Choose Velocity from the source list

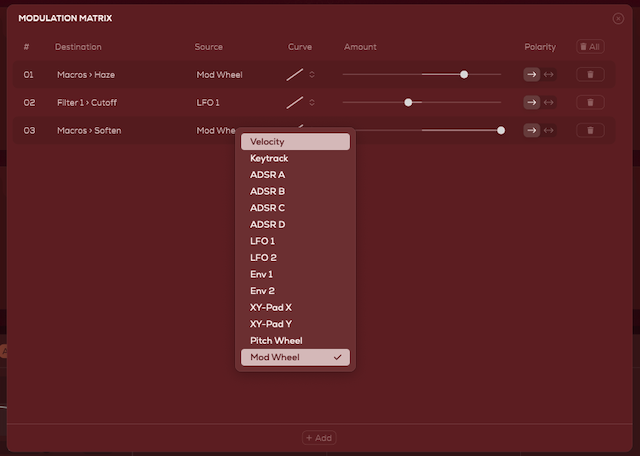295,142
